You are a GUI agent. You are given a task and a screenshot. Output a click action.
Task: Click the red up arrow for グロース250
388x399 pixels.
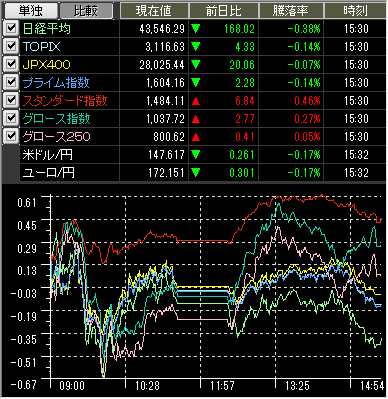196,137
